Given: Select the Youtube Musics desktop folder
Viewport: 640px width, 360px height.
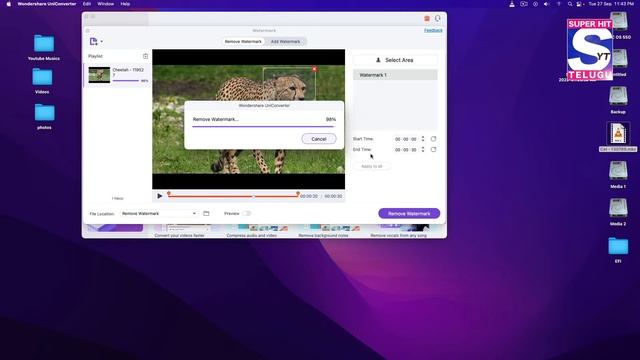Looking at the screenshot, I should coord(44,44).
